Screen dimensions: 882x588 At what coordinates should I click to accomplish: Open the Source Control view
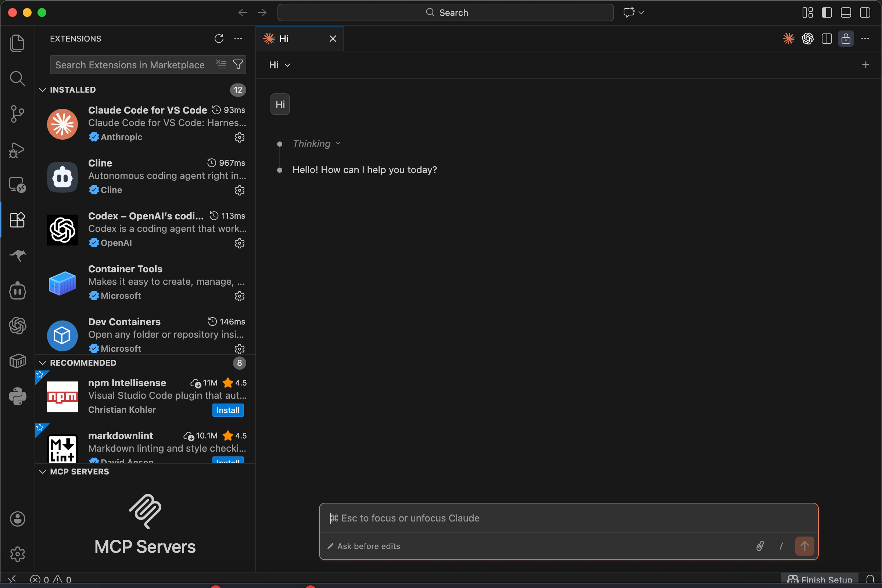pyautogui.click(x=17, y=114)
